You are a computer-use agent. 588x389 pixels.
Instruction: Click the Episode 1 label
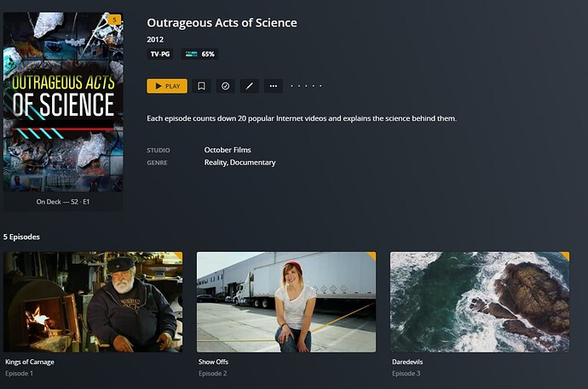19,374
